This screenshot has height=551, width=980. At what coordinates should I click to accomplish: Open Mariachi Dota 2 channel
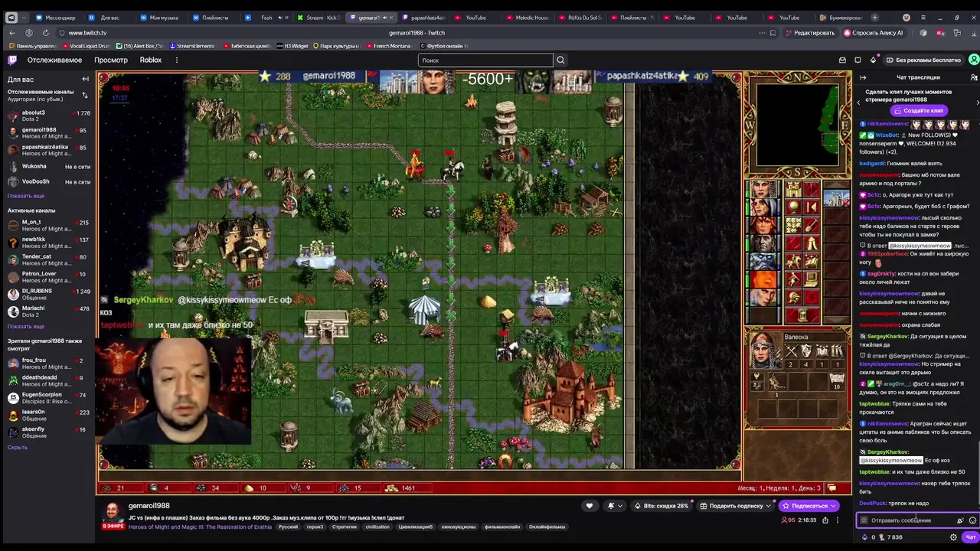click(x=47, y=311)
